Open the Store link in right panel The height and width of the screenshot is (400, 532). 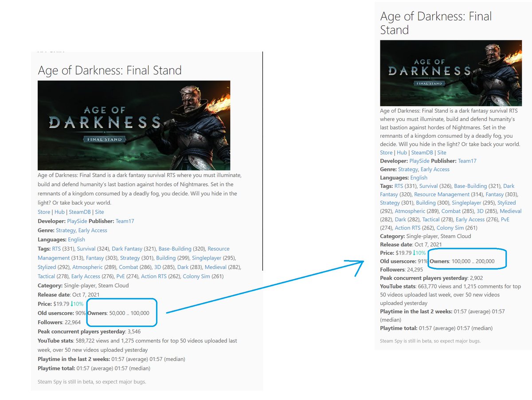coord(387,152)
